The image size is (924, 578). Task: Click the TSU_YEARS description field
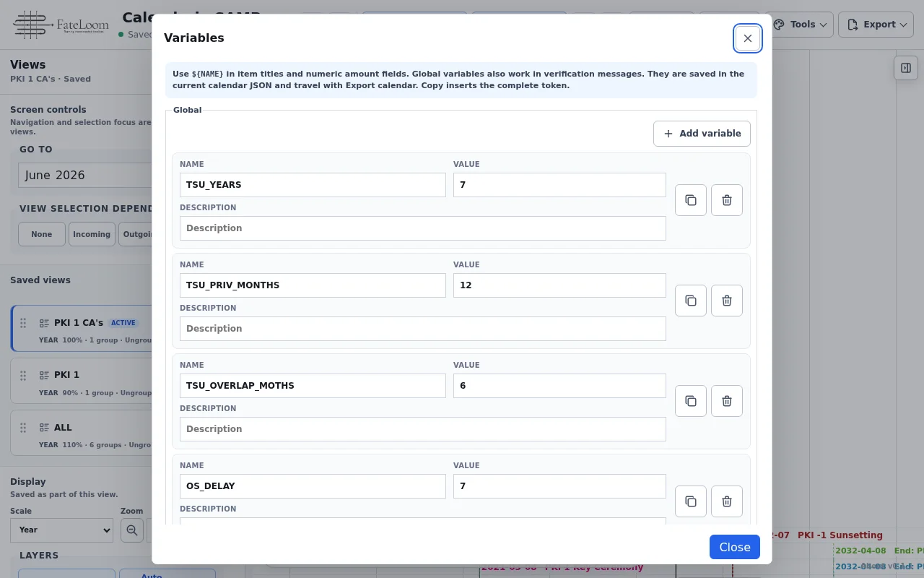[x=422, y=228]
